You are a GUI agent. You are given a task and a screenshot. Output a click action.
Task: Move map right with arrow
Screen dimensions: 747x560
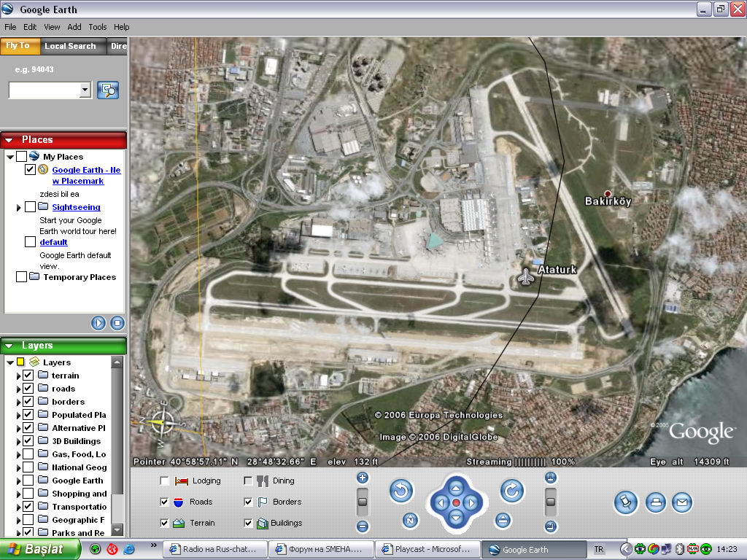471,503
